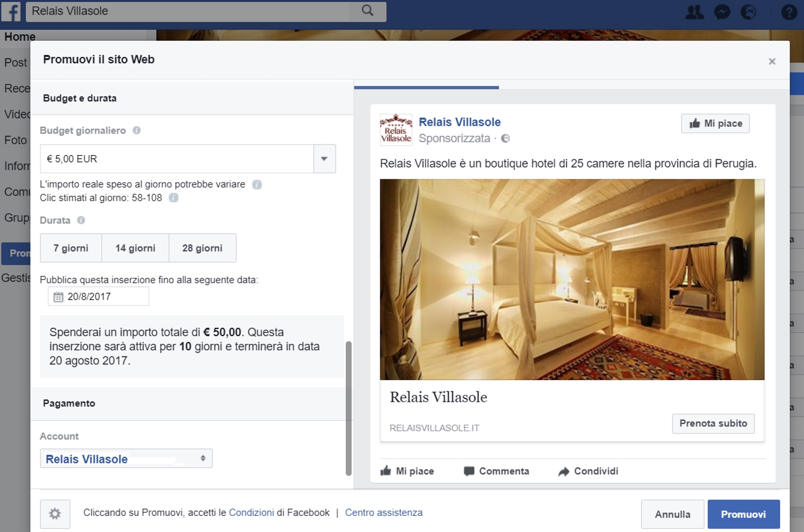This screenshot has width=804, height=532.
Task: Choose the 28 giorni duration option
Action: pyautogui.click(x=202, y=248)
